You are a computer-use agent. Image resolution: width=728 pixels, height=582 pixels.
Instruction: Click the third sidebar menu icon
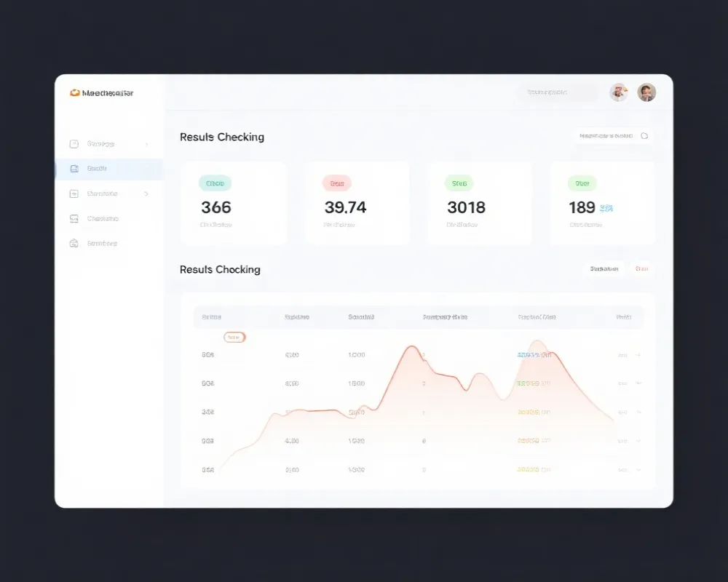click(x=74, y=194)
